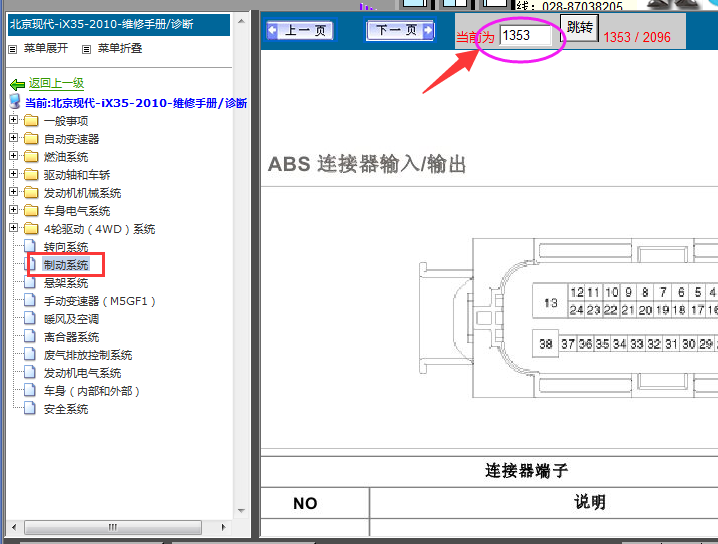Select the 悬架系统 document
The image size is (718, 544).
pos(66,283)
